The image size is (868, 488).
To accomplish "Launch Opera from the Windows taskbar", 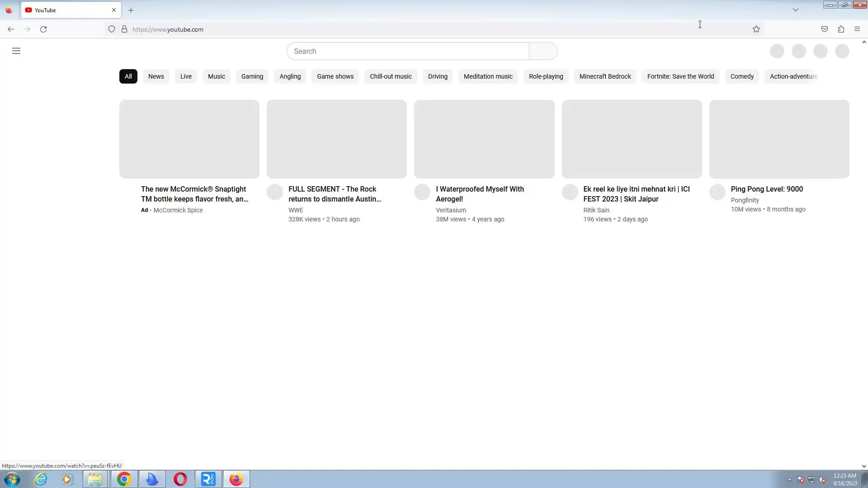I will 180,479.
